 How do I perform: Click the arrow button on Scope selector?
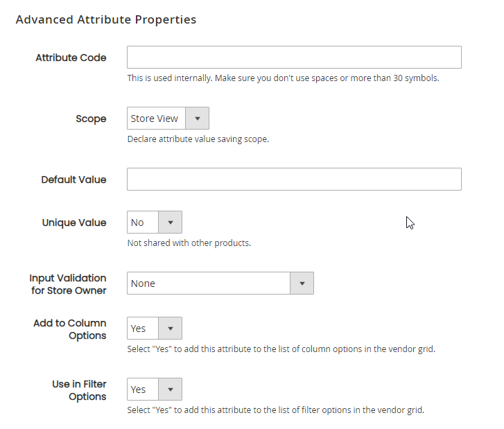click(198, 119)
